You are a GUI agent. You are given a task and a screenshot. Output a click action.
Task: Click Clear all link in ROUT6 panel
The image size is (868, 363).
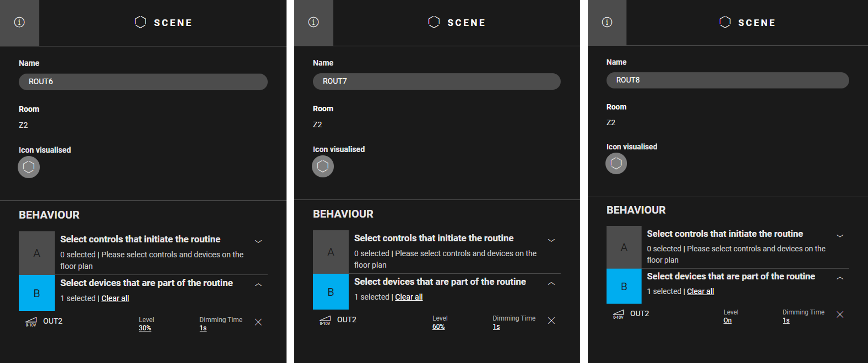point(115,298)
